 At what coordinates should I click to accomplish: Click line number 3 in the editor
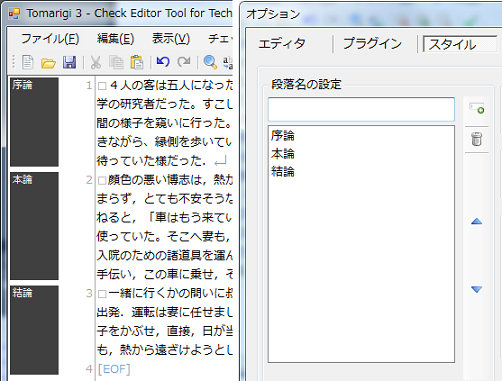[x=89, y=293]
